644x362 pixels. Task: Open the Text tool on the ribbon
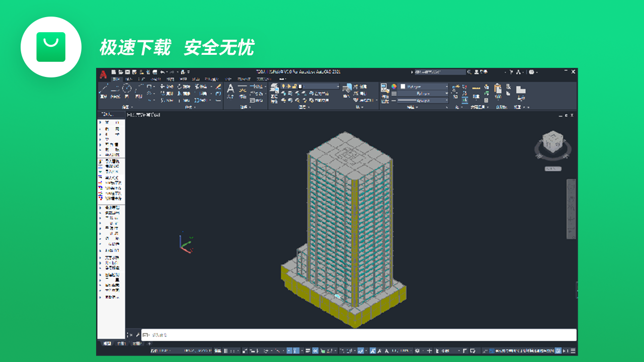tap(230, 89)
